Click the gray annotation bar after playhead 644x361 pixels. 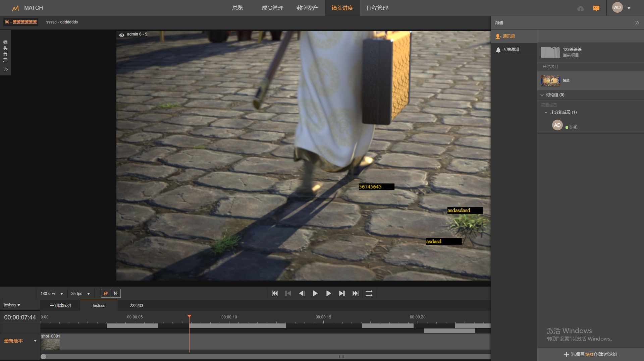click(237, 326)
